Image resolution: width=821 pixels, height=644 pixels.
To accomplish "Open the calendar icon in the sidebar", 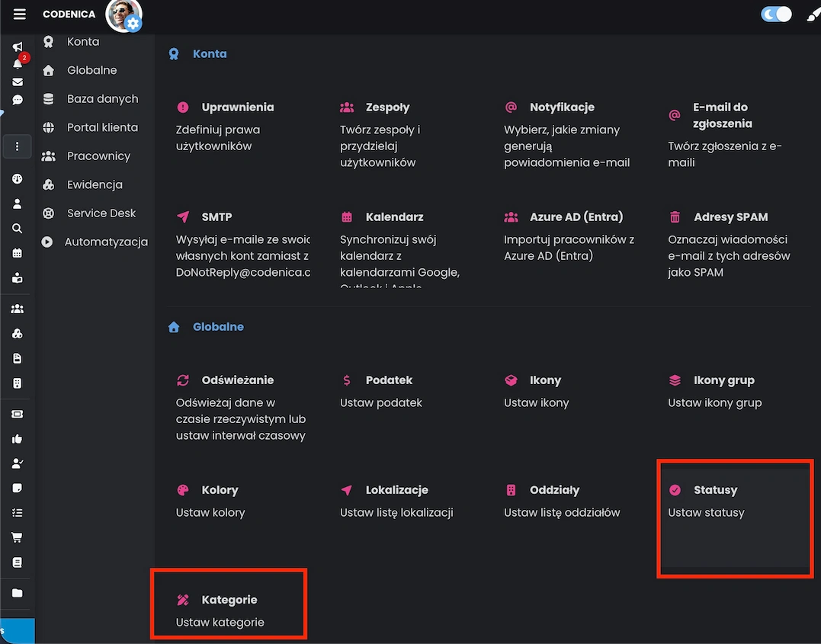I will coord(16,252).
